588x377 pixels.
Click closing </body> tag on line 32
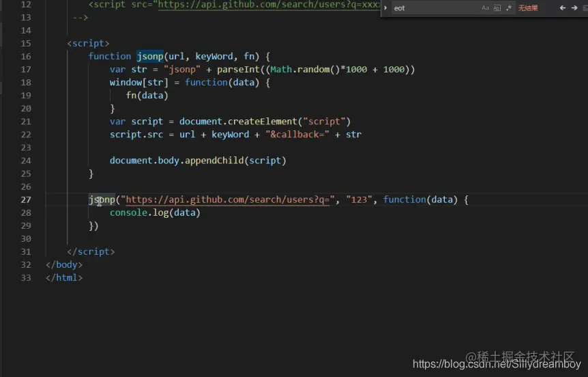(x=64, y=265)
